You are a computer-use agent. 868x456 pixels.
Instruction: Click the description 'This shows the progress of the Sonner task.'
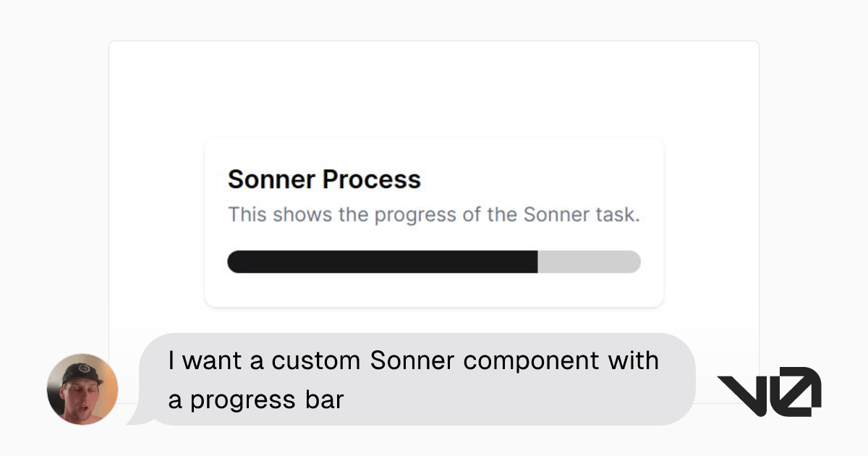click(434, 214)
